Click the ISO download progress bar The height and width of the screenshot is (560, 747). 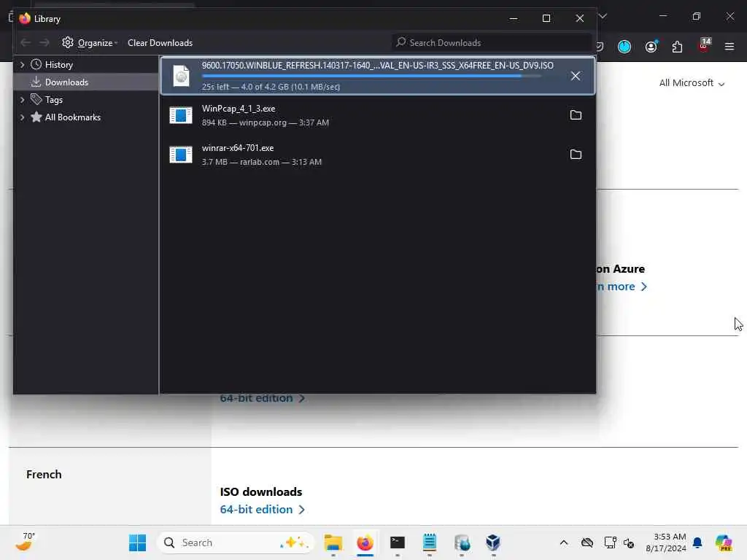point(371,76)
